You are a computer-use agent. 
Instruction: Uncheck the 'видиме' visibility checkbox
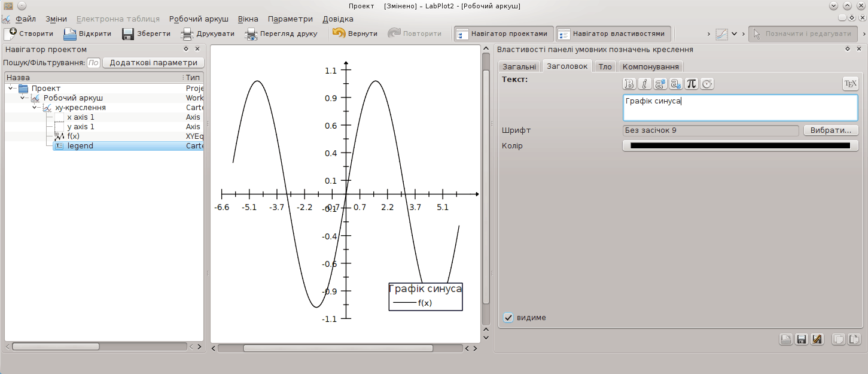(508, 318)
